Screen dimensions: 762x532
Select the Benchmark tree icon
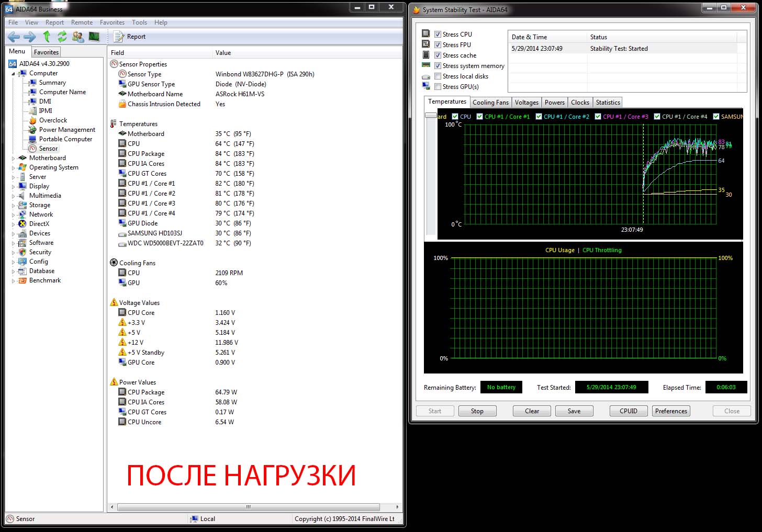tap(23, 280)
